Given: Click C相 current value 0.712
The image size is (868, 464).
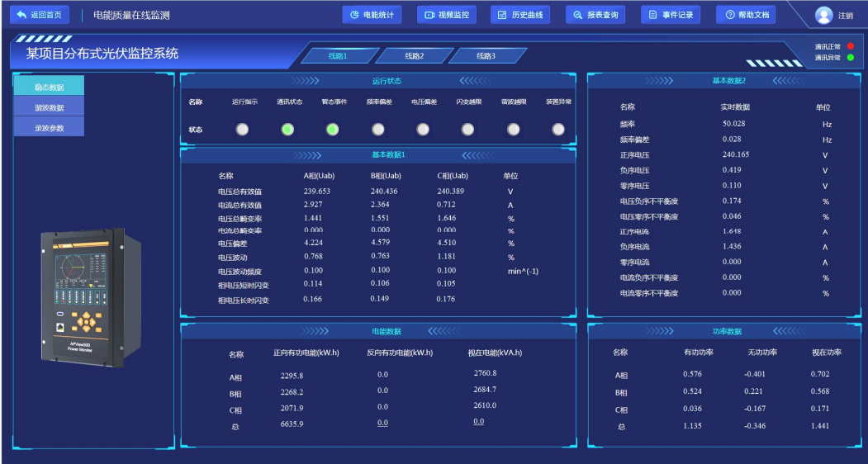Looking at the screenshot, I should point(446,204).
